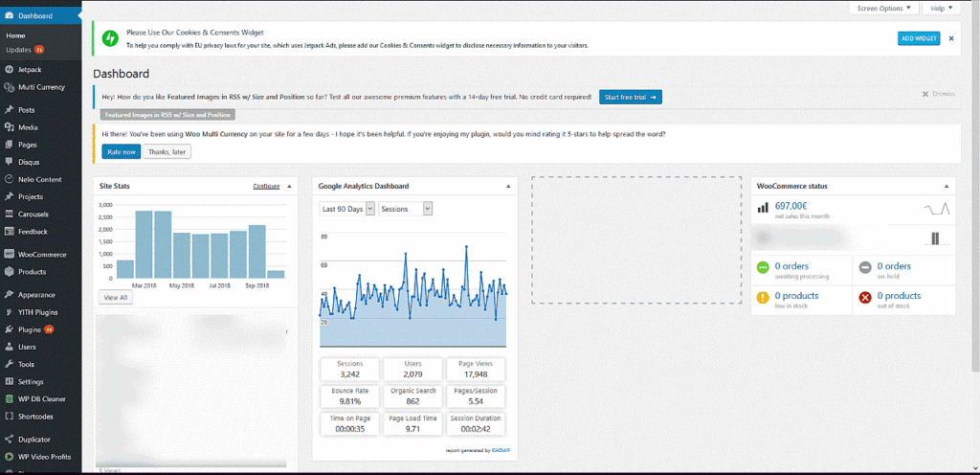Click the net sales sparkline graph
Screen dimensions: 980x475
[937, 209]
